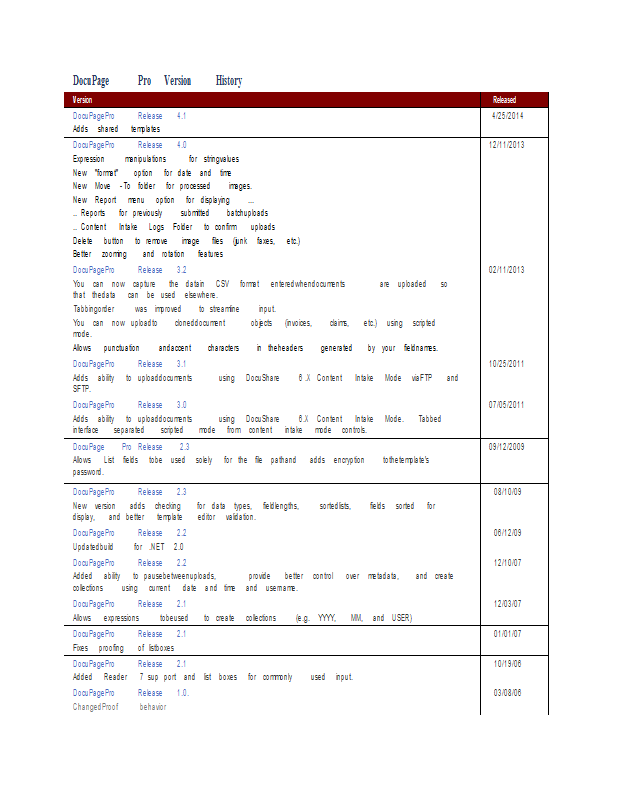The height and width of the screenshot is (800, 618).
Task: Open the DocuPagePro Release 1.0 link
Action: pos(131,693)
